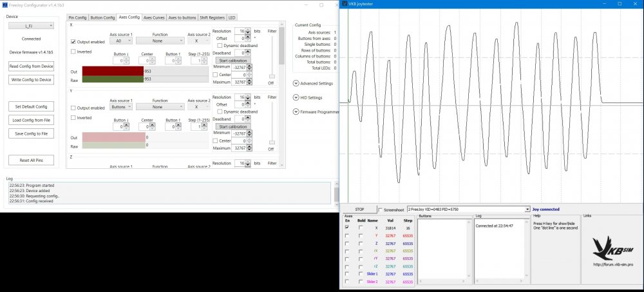Expand Advanced Settings chevron
Screen dimensions: 644x292
pos(295,83)
